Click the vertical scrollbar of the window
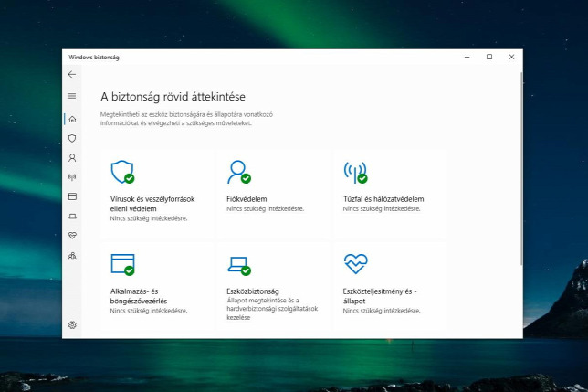 pyautogui.click(x=520, y=169)
